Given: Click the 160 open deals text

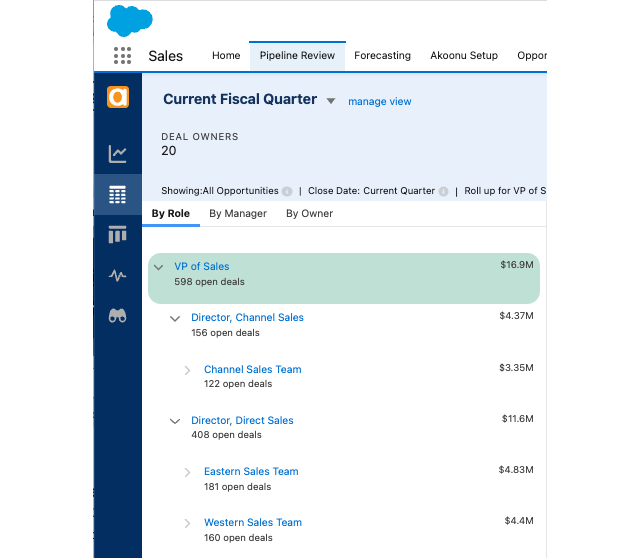Looking at the screenshot, I should (x=238, y=538).
